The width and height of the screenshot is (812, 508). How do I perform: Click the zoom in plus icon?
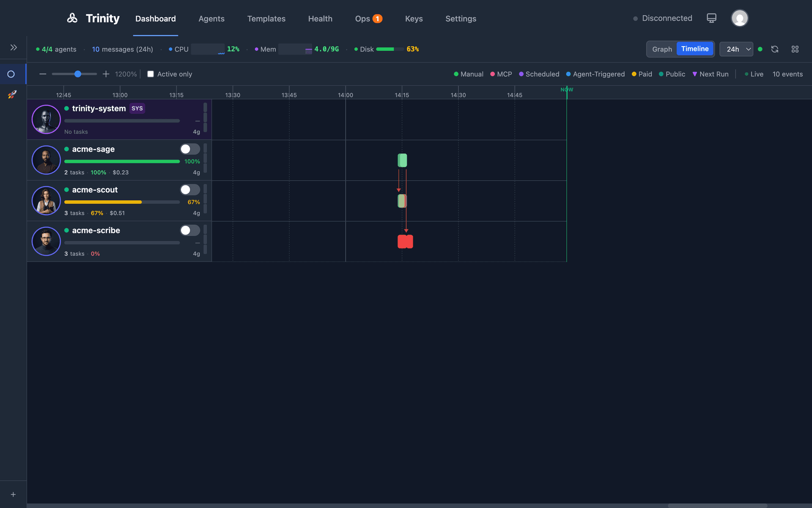click(106, 74)
